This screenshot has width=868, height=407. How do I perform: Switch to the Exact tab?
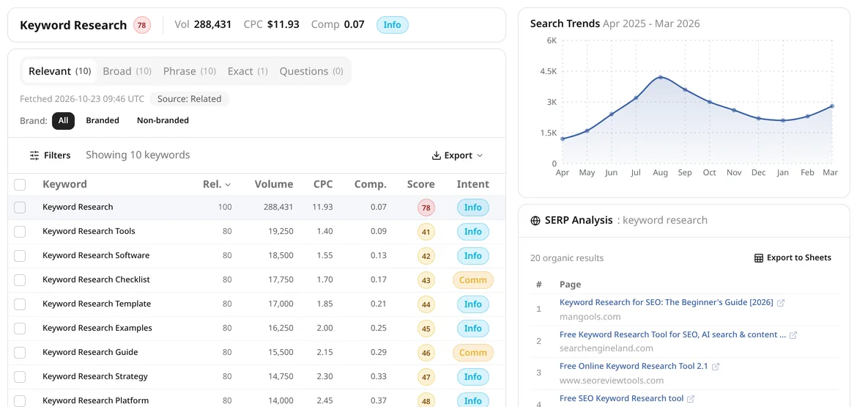pyautogui.click(x=248, y=72)
